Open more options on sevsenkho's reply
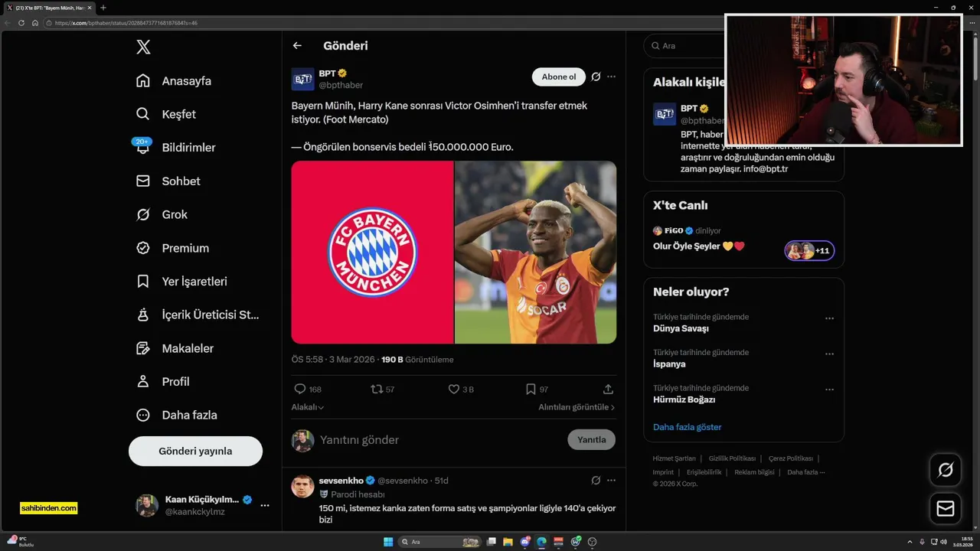The image size is (980, 551). pos(611,481)
